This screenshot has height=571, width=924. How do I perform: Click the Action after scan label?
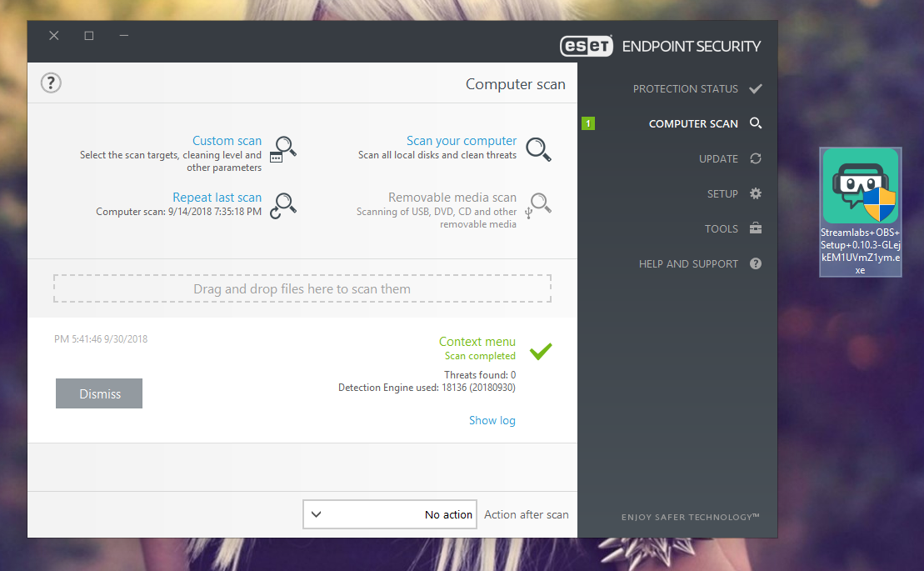[527, 514]
